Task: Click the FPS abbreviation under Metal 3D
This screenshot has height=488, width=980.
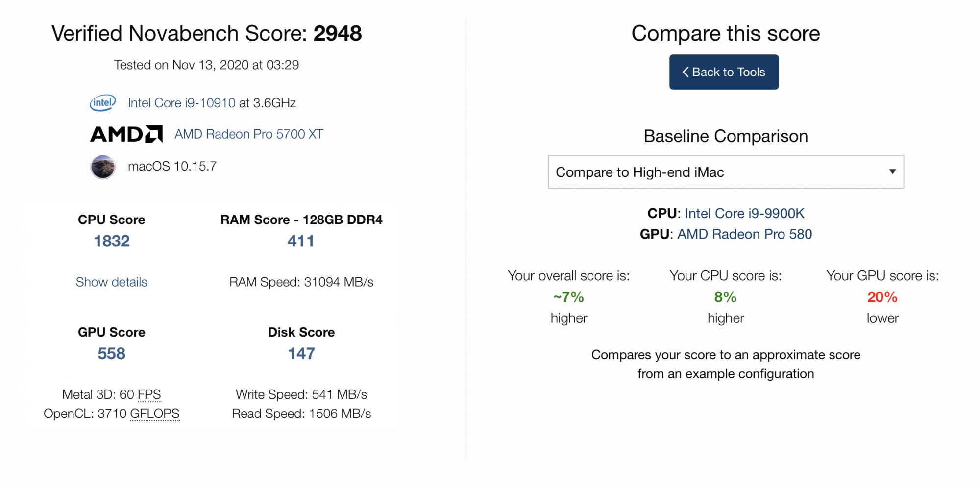Action: [149, 395]
